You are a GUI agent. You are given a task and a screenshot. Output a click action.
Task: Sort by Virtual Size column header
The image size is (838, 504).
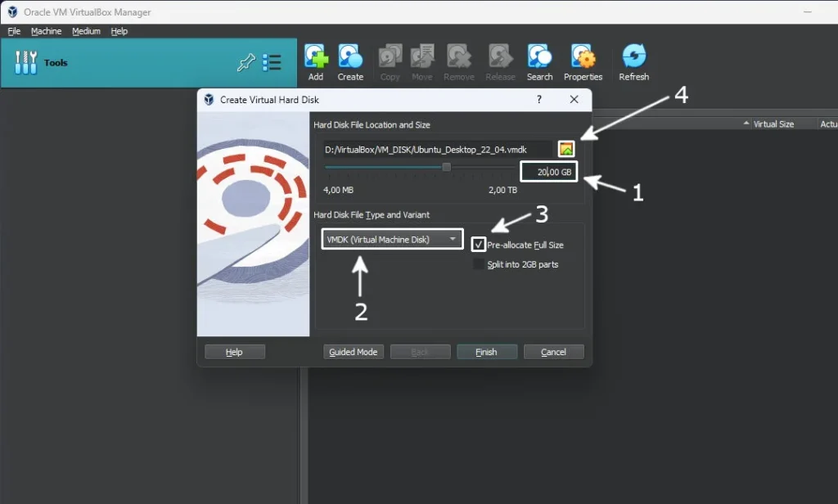[773, 124]
